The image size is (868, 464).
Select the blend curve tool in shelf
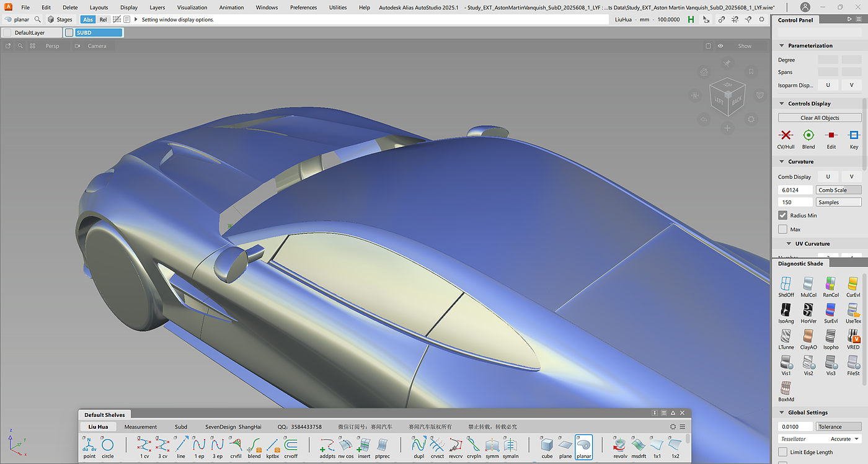tap(254, 445)
